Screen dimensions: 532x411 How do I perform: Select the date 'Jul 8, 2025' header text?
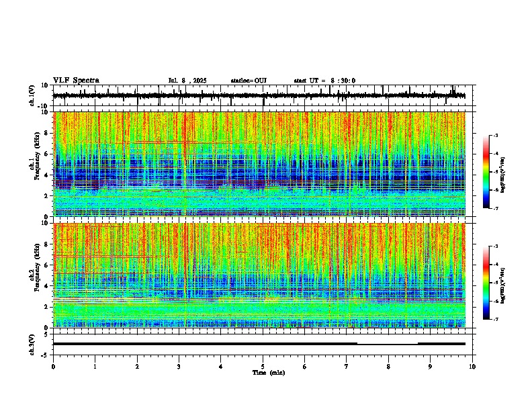click(187, 81)
